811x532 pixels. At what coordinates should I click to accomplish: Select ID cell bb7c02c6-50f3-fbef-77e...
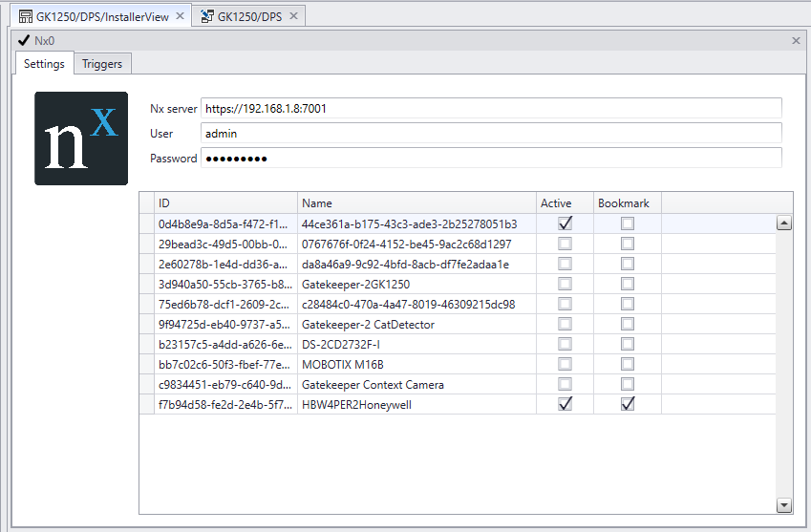(x=225, y=365)
